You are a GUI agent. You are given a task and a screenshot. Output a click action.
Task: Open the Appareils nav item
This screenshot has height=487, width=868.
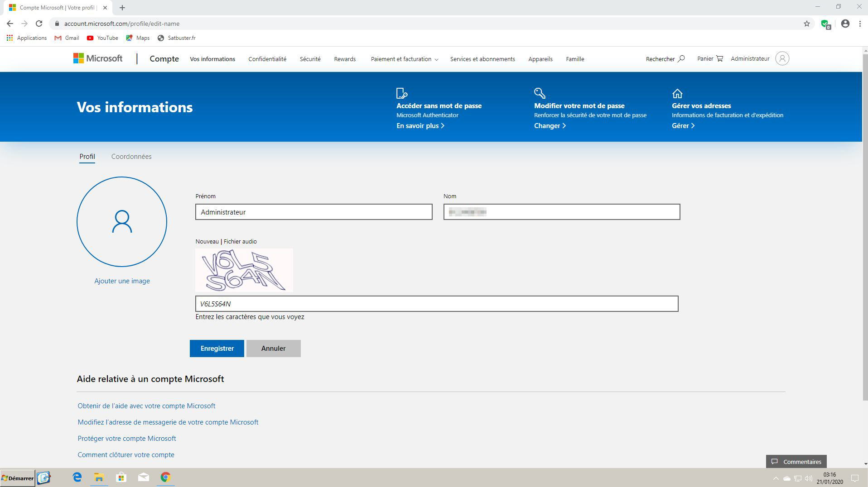click(x=540, y=59)
